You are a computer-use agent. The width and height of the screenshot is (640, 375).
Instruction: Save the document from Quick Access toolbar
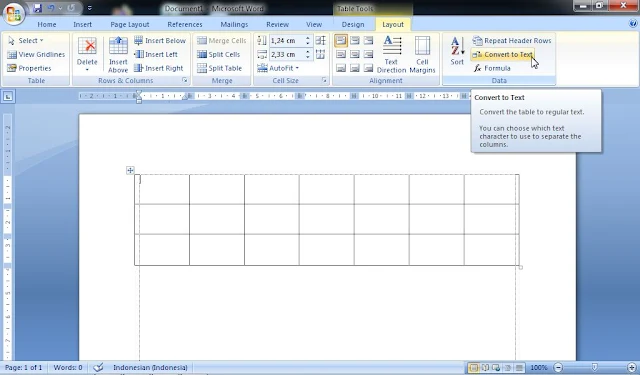pyautogui.click(x=38, y=8)
